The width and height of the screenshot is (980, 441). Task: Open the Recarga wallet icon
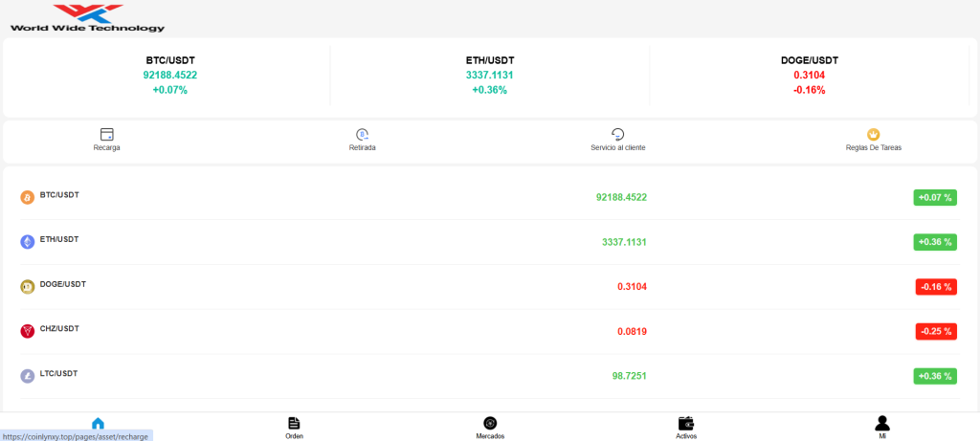pyautogui.click(x=107, y=134)
